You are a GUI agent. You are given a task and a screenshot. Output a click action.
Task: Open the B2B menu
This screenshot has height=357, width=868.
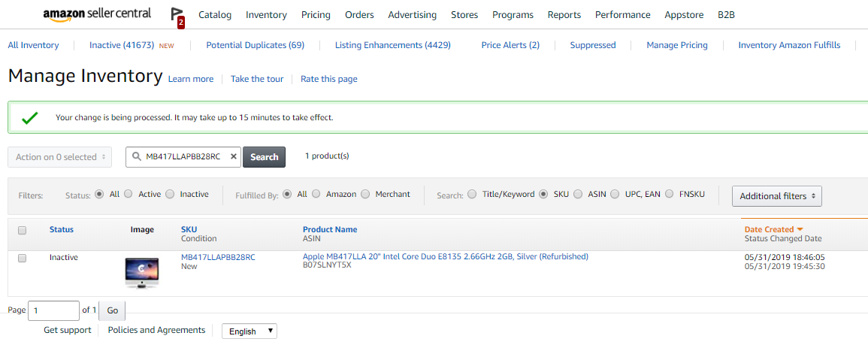(x=726, y=15)
